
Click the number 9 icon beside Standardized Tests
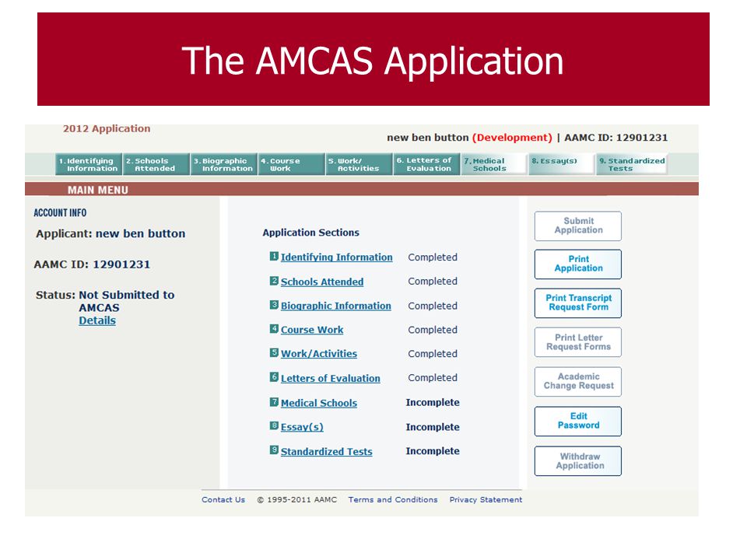pyautogui.click(x=274, y=450)
